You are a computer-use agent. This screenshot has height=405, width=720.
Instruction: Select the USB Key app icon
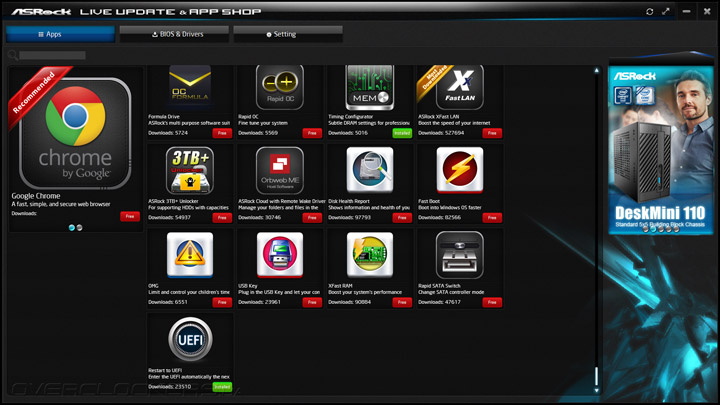[280, 254]
